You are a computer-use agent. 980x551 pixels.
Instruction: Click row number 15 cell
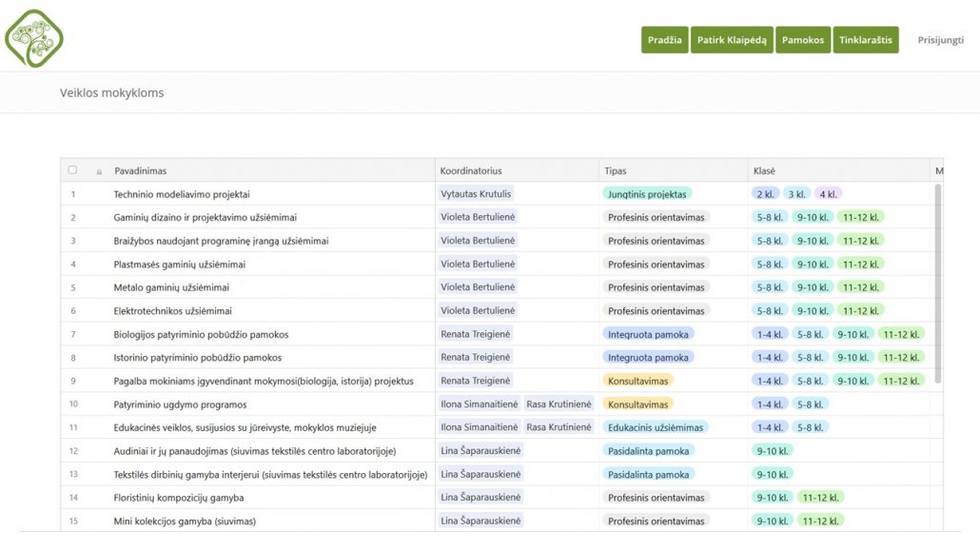click(x=73, y=521)
